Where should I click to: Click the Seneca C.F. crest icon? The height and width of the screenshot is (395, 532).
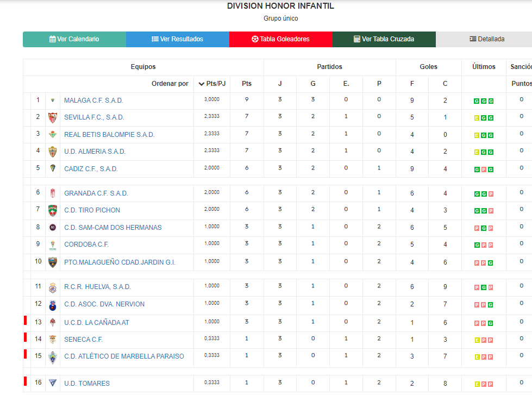53,339
